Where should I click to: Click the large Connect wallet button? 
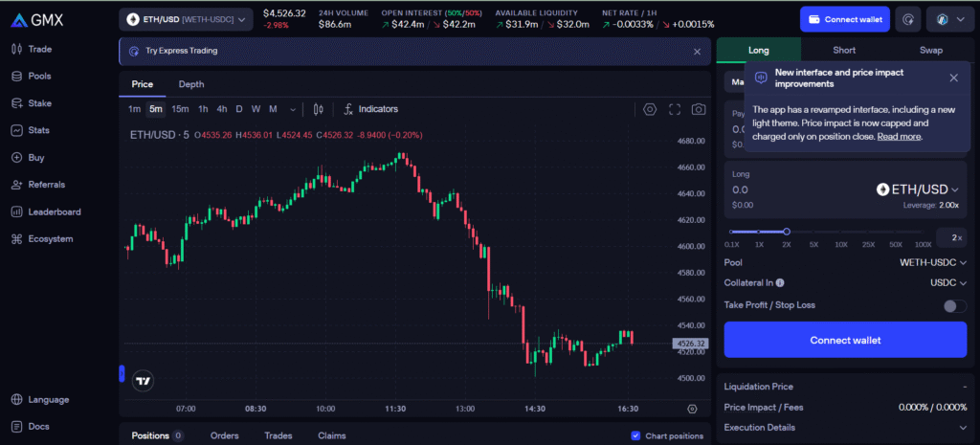click(x=845, y=340)
